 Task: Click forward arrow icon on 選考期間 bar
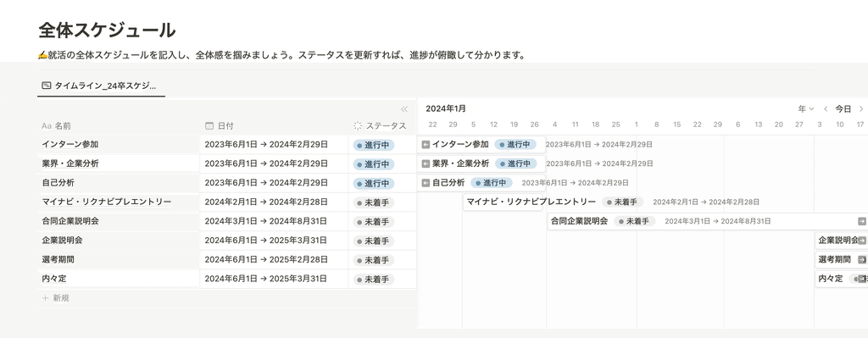[862, 259]
